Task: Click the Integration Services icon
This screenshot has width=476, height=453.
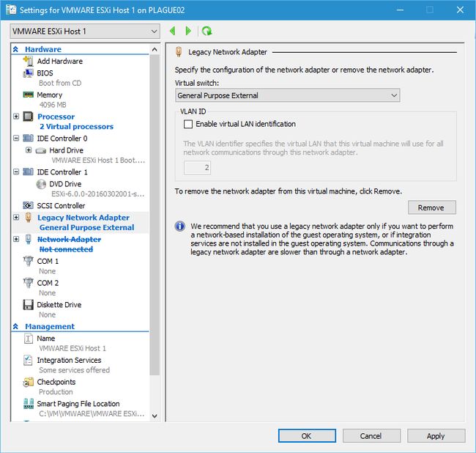Action: tap(28, 360)
